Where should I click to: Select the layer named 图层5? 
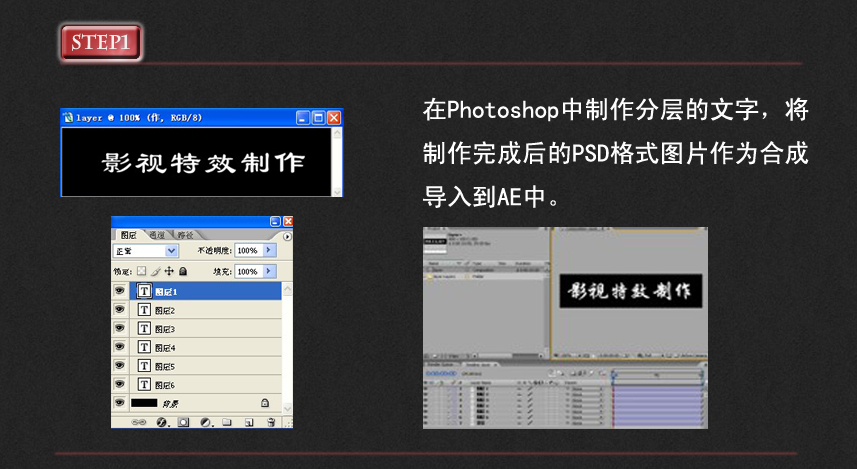tap(165, 366)
